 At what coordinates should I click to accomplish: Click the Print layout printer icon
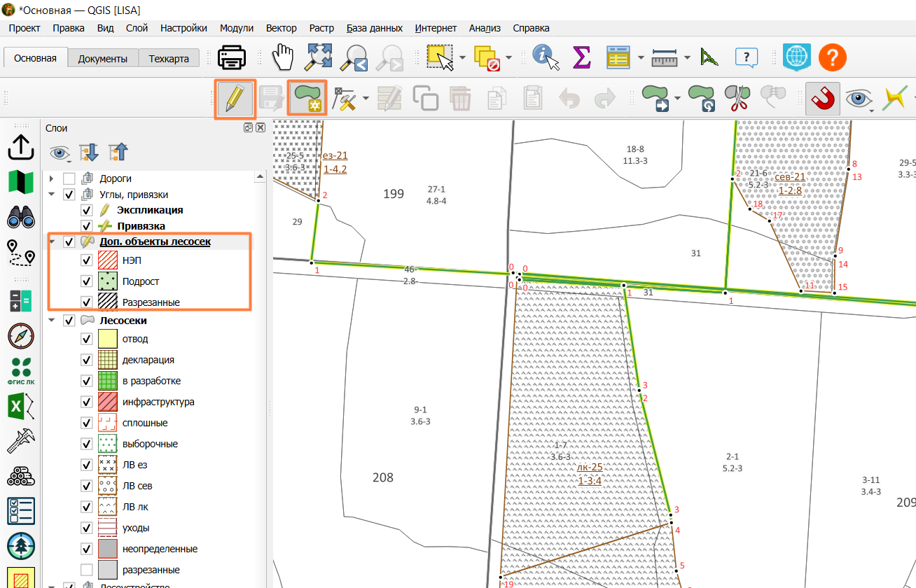pos(232,57)
